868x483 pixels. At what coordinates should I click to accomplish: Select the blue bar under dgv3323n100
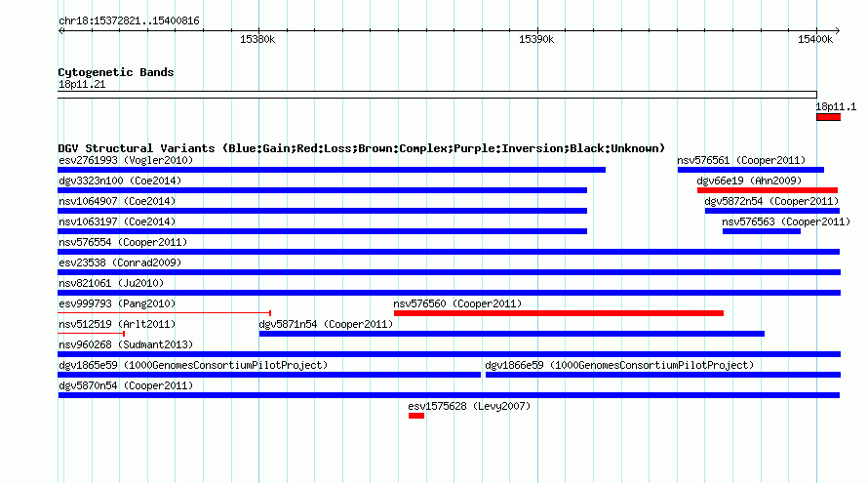pos(322,190)
